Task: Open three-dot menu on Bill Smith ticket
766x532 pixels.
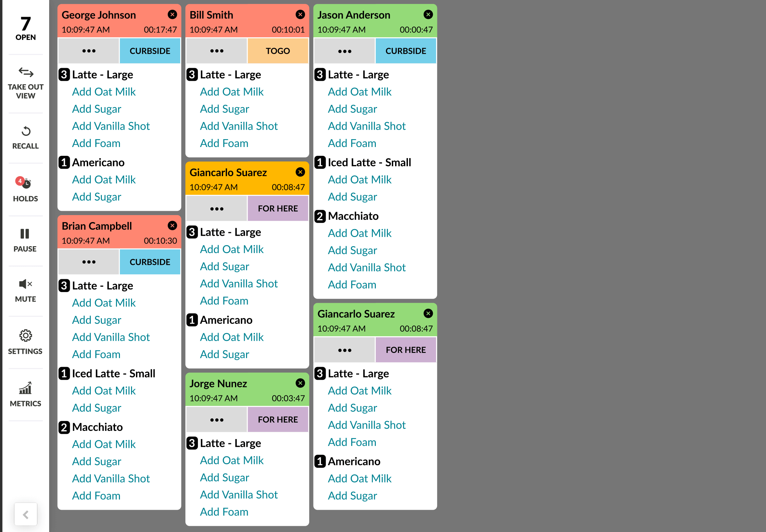Action: pyautogui.click(x=217, y=51)
